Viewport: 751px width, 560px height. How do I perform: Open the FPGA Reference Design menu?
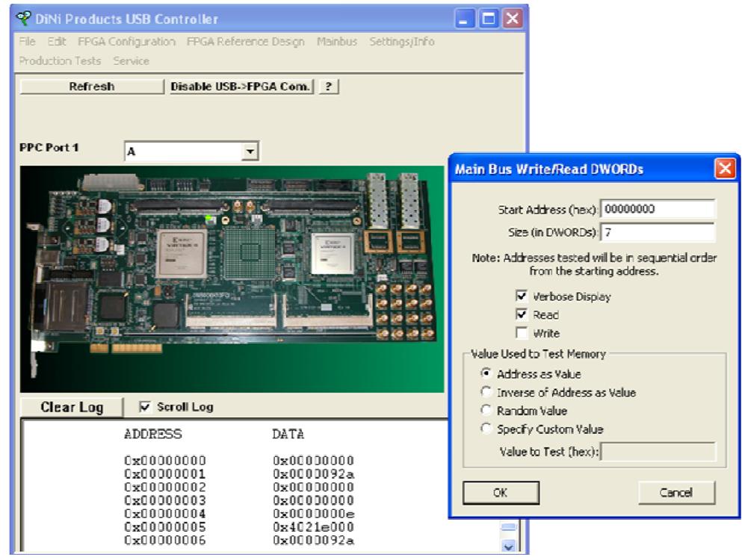coord(245,42)
